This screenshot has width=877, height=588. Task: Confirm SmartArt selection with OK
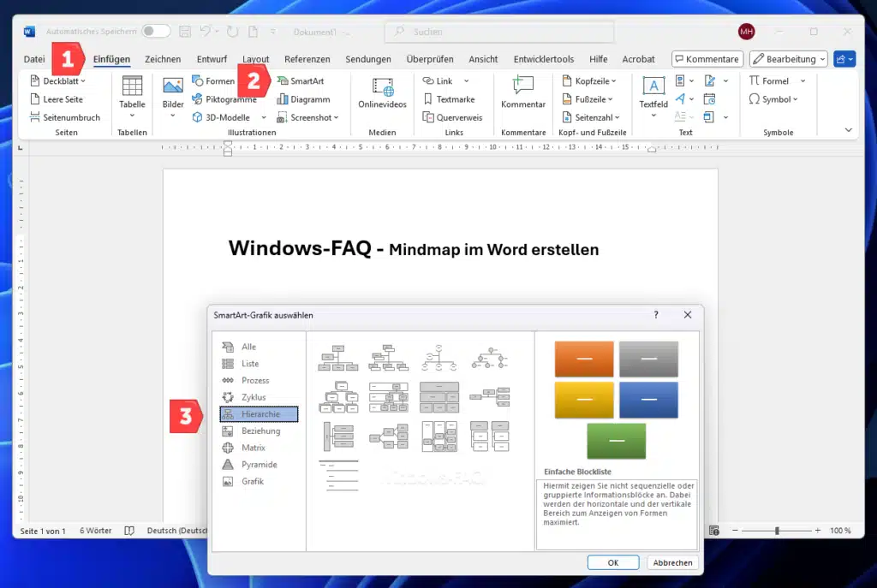coord(612,562)
